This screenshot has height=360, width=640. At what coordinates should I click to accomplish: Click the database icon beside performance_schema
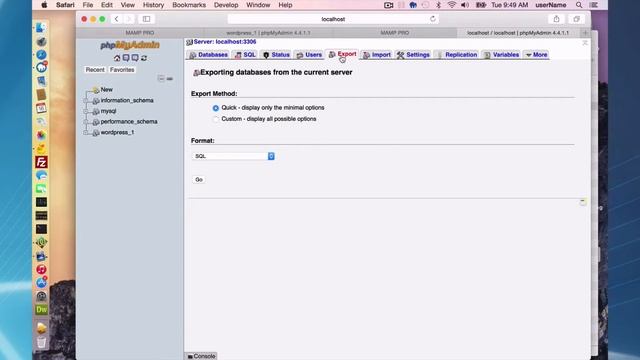click(96, 122)
